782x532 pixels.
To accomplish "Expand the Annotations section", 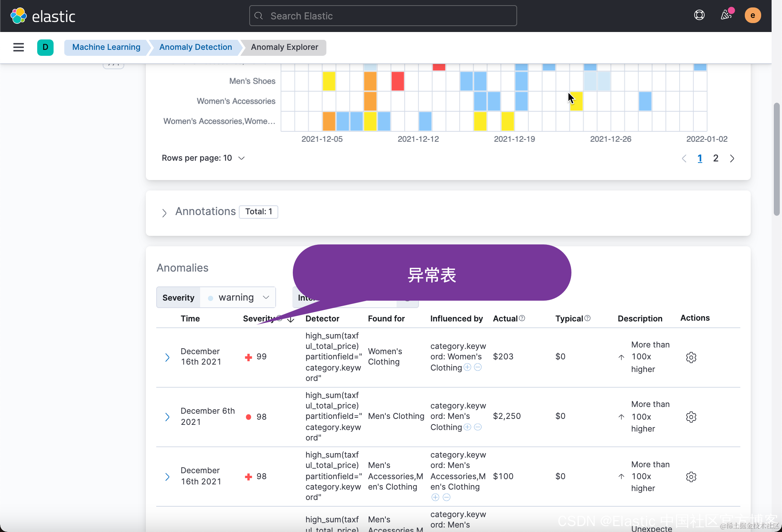I will click(x=164, y=213).
